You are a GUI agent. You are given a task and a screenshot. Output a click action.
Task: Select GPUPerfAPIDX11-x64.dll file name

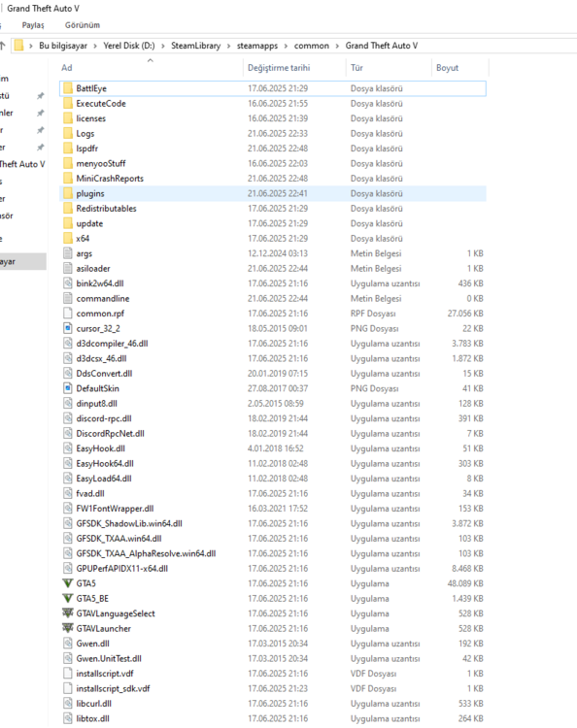pyautogui.click(x=121, y=568)
